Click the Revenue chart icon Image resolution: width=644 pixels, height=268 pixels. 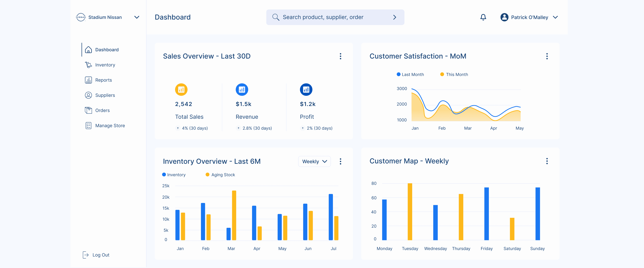click(242, 89)
